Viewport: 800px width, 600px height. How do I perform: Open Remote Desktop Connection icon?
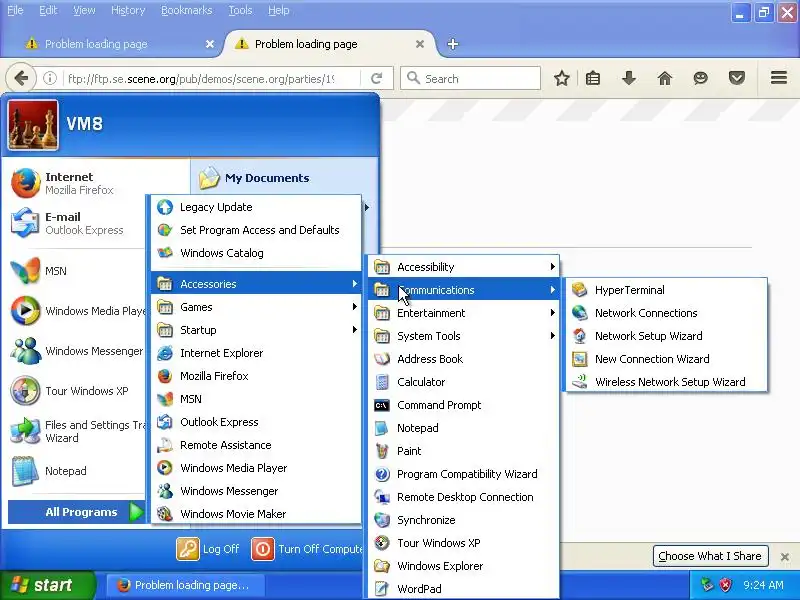pos(382,497)
